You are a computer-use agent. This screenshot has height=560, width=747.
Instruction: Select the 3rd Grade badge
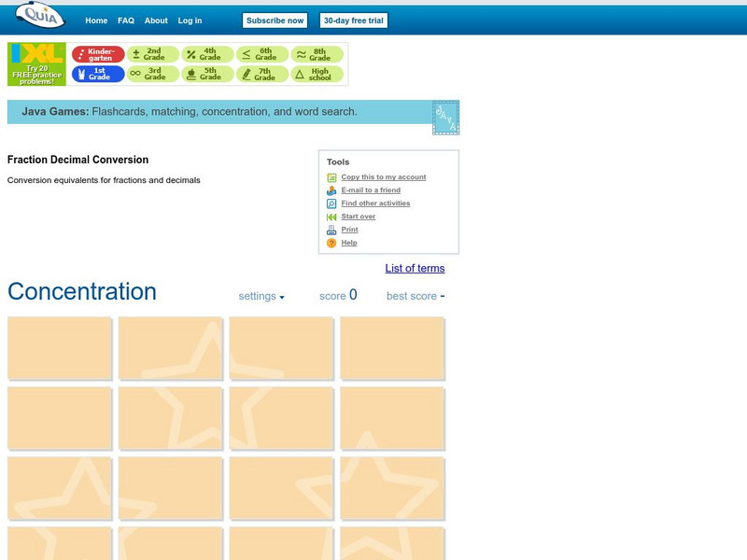153,74
